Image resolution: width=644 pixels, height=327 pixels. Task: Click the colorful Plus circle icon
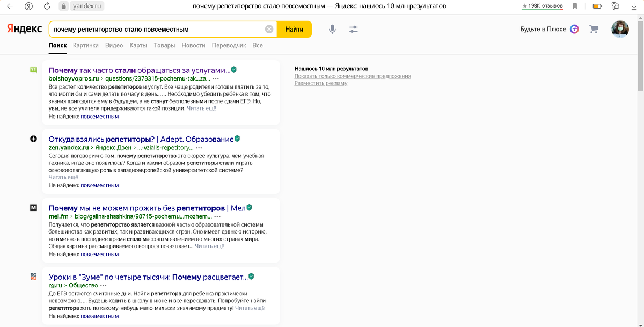[574, 29]
